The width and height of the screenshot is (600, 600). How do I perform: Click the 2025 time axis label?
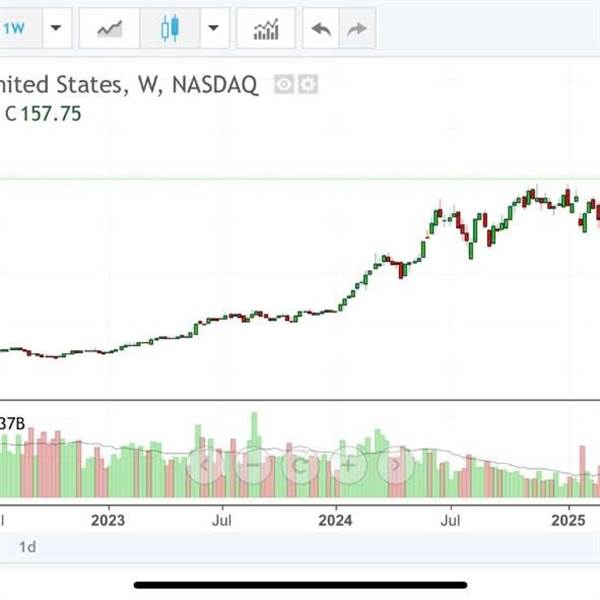568,520
